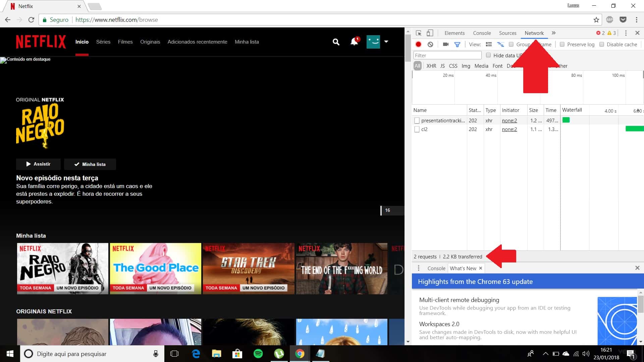Close the DevTools panel

[x=637, y=33]
